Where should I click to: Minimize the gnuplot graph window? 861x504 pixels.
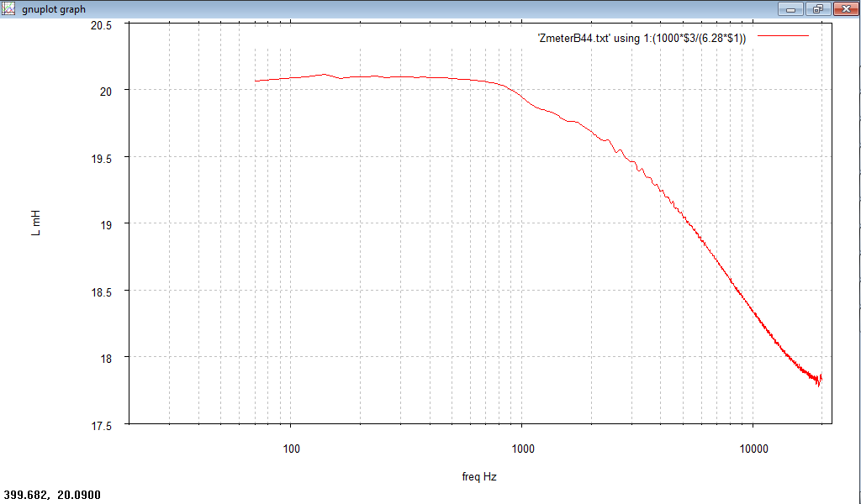pos(790,8)
